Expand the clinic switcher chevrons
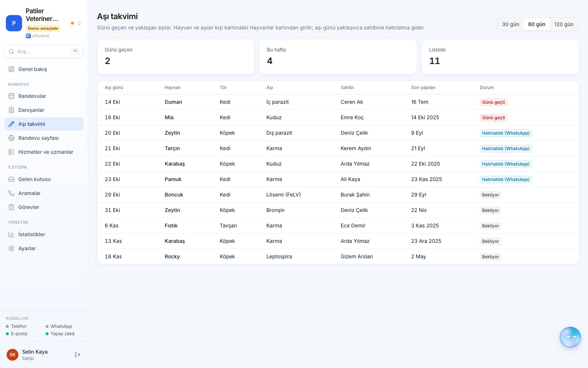The image size is (588, 368). click(x=79, y=23)
